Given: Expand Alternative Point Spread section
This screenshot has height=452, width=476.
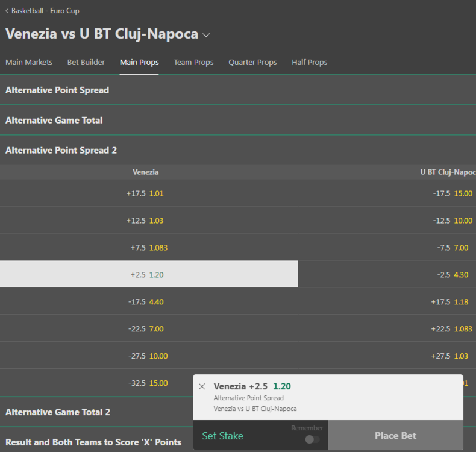Looking at the screenshot, I should point(57,90).
